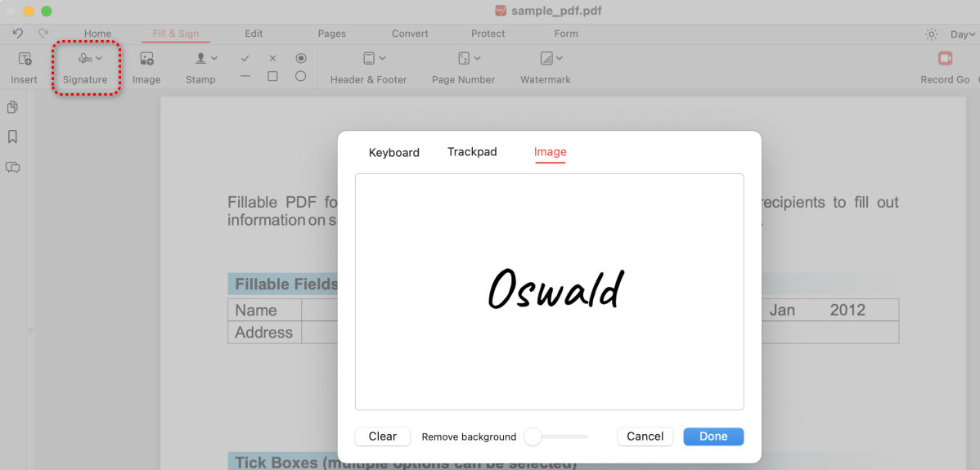Select the dash line symbol tool
The width and height of the screenshot is (980, 470).
(245, 76)
